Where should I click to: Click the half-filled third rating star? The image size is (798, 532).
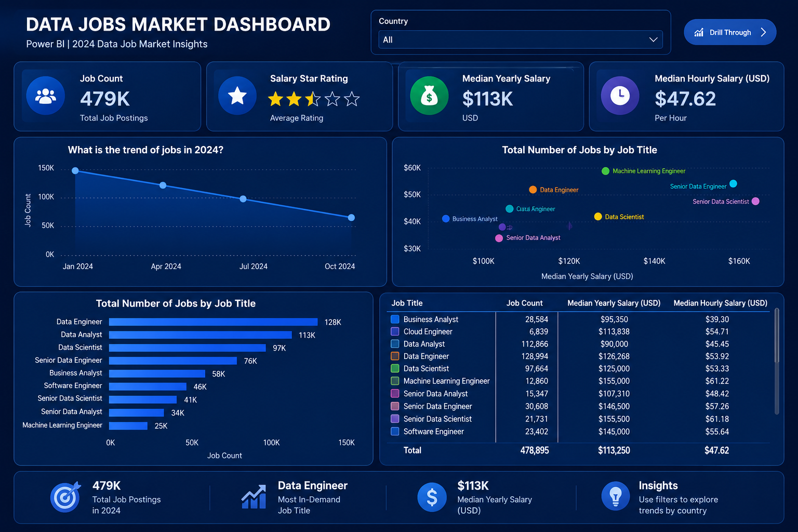[x=313, y=99]
